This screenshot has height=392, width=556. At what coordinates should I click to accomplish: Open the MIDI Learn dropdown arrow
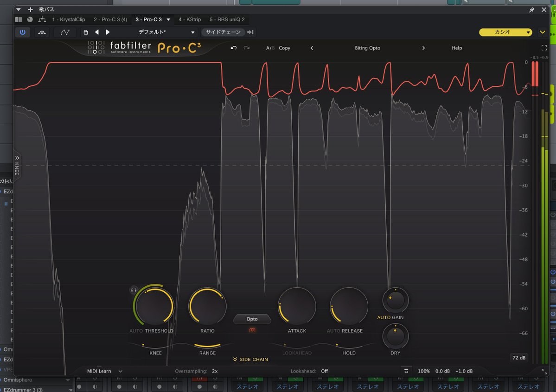(121, 372)
